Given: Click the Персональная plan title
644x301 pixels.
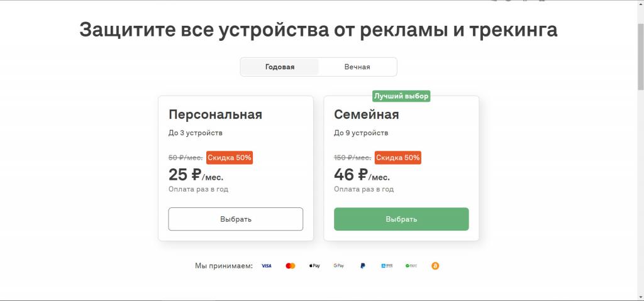Looking at the screenshot, I should pyautogui.click(x=215, y=114).
